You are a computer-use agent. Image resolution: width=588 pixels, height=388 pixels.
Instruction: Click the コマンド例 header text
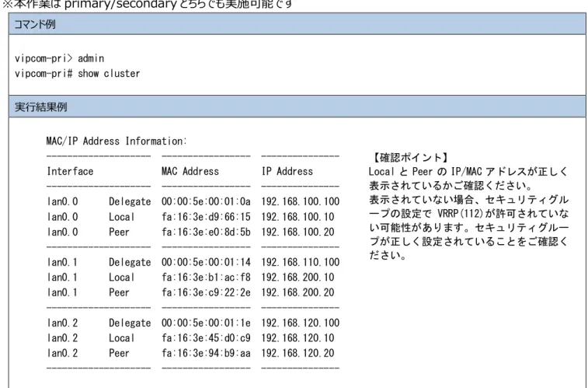(35, 24)
